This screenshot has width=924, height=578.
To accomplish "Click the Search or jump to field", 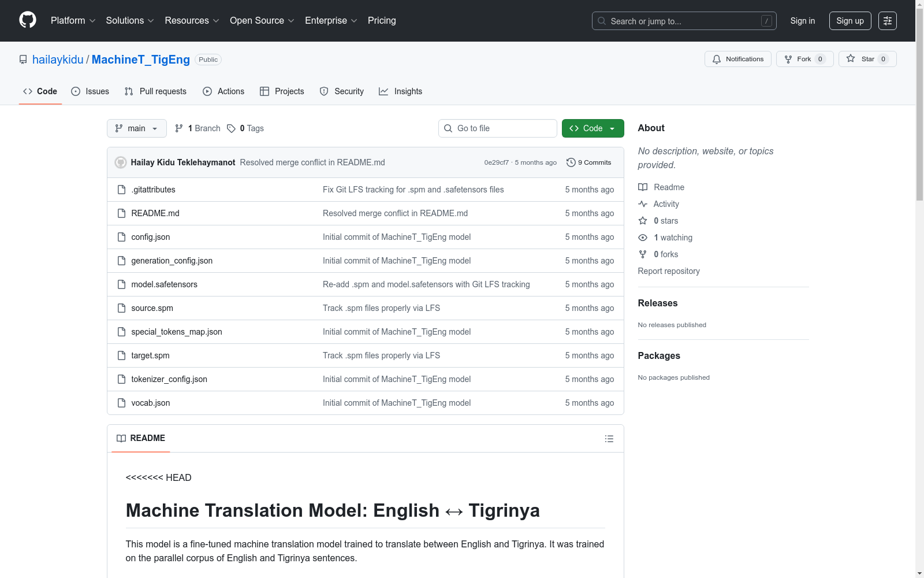I will (684, 21).
